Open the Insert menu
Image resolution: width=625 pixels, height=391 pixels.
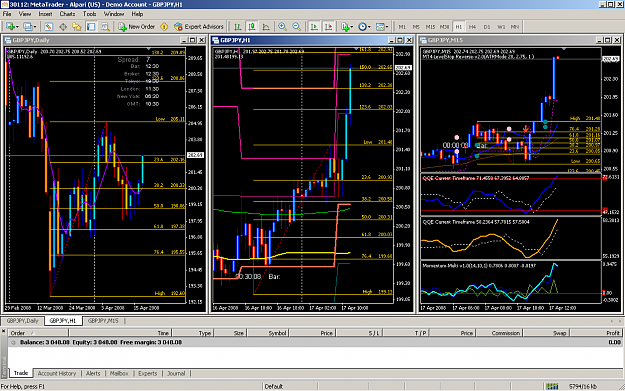click(x=45, y=14)
